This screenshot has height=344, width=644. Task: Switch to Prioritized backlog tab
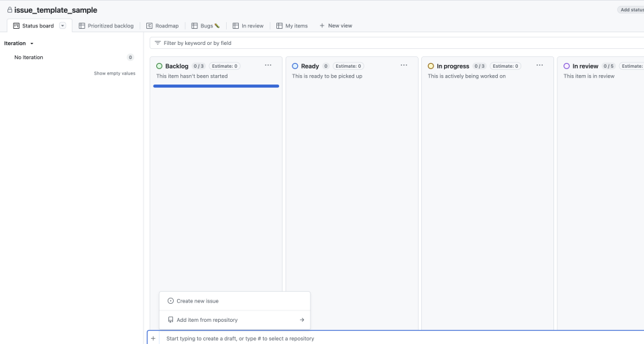[106, 26]
